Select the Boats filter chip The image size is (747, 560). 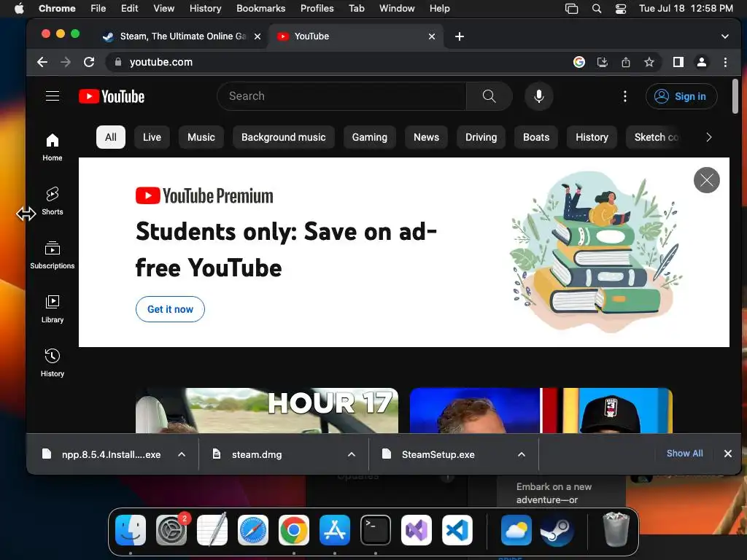pyautogui.click(x=536, y=137)
